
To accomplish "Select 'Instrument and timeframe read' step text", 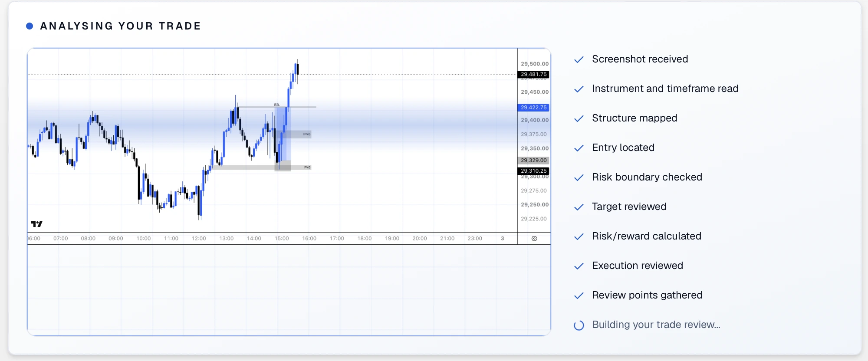I will pyautogui.click(x=665, y=89).
